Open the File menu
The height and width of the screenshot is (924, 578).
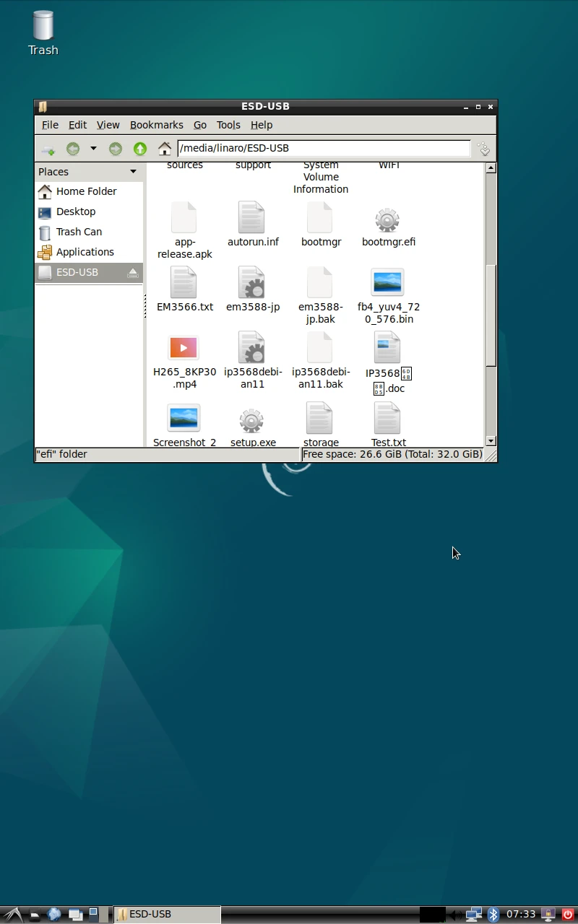tap(50, 125)
